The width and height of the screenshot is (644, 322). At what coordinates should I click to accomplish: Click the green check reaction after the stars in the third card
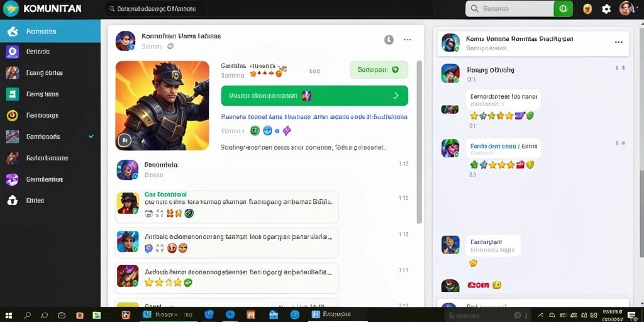click(188, 282)
